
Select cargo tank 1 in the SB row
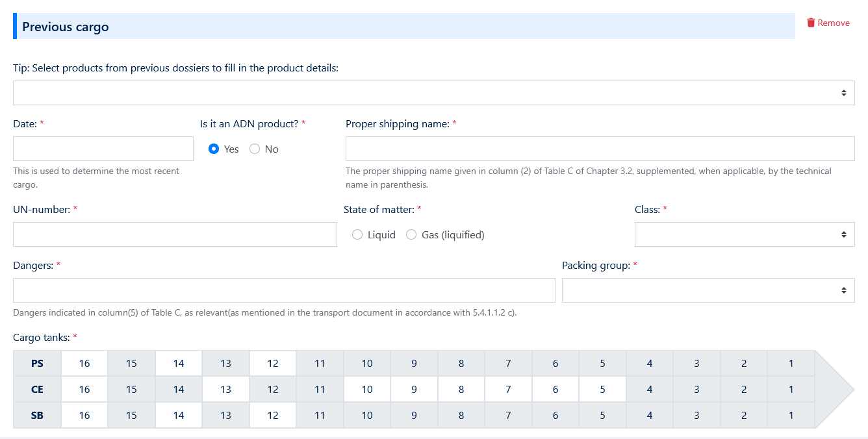pyautogui.click(x=791, y=415)
